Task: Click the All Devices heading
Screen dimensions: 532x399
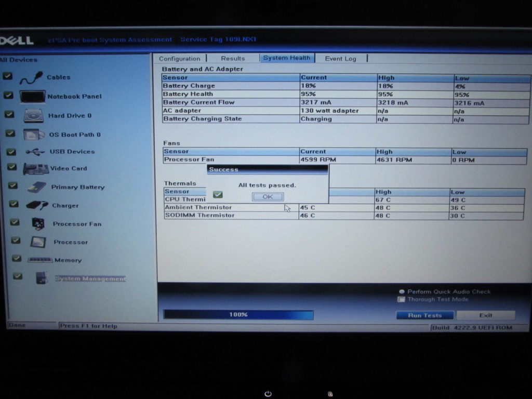Action: (x=19, y=60)
